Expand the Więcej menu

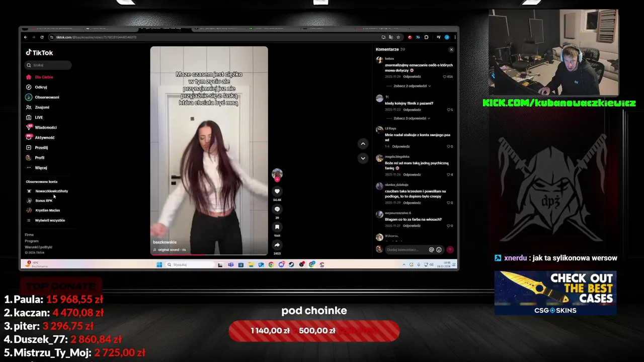point(37,167)
